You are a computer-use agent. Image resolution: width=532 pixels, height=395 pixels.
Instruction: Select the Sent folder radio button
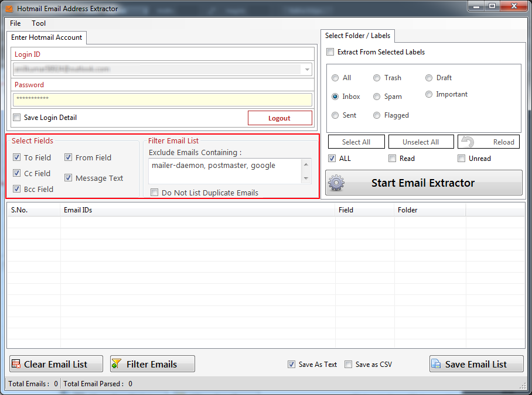[335, 115]
